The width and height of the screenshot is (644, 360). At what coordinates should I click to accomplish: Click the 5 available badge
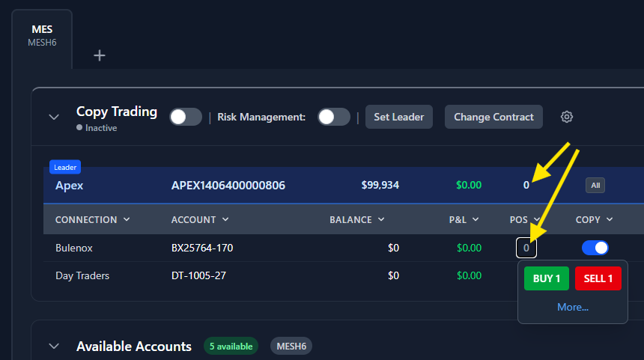click(231, 347)
